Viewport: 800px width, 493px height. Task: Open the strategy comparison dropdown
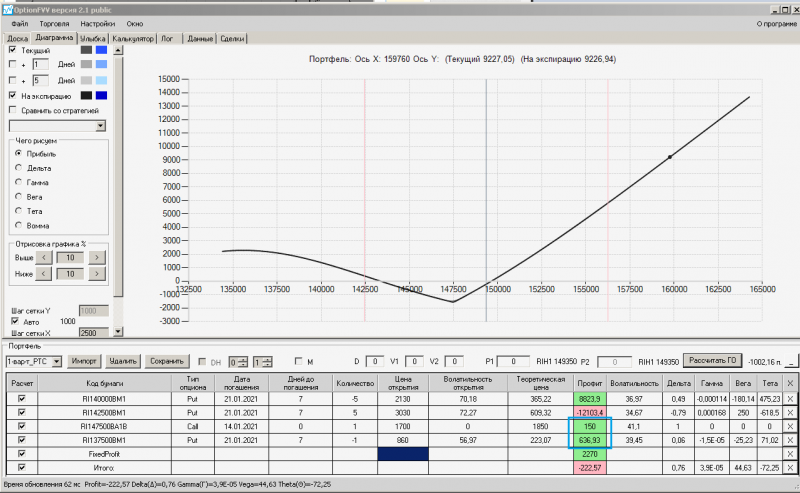[x=101, y=126]
